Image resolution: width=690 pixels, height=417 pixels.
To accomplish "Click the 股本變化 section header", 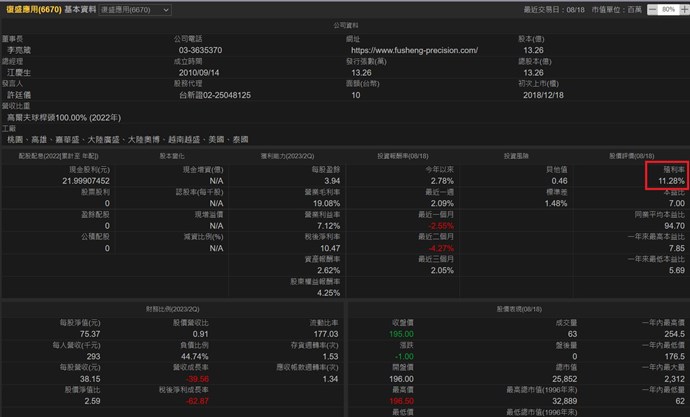I will [x=171, y=157].
